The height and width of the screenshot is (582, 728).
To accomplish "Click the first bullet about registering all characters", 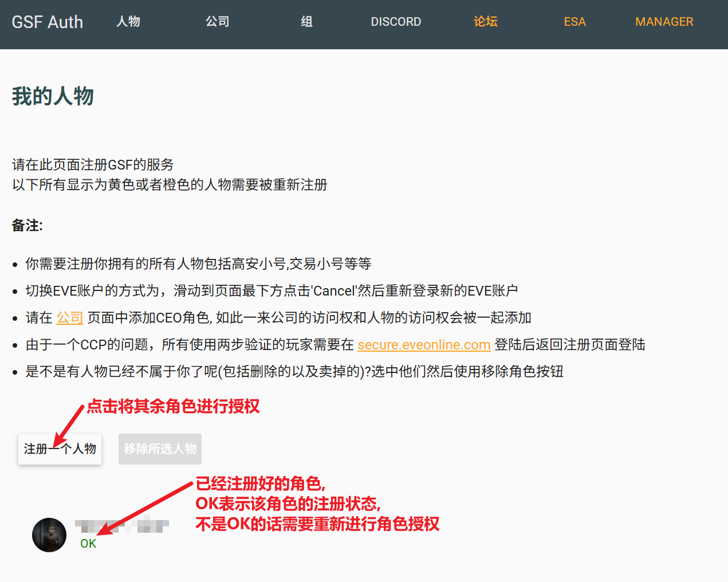I will (198, 264).
